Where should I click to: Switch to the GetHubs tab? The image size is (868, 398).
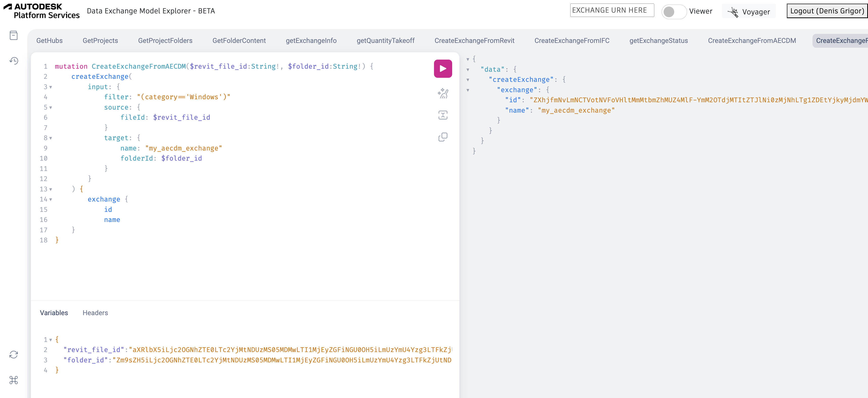pyautogui.click(x=49, y=41)
